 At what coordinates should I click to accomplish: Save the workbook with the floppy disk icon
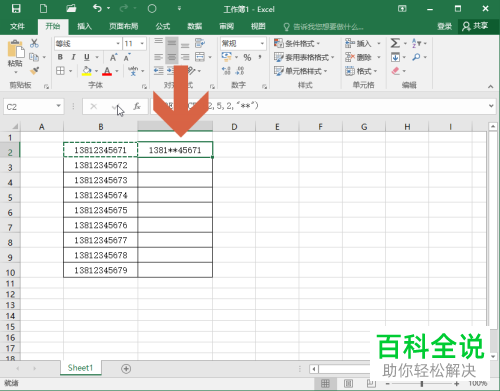click(x=16, y=9)
